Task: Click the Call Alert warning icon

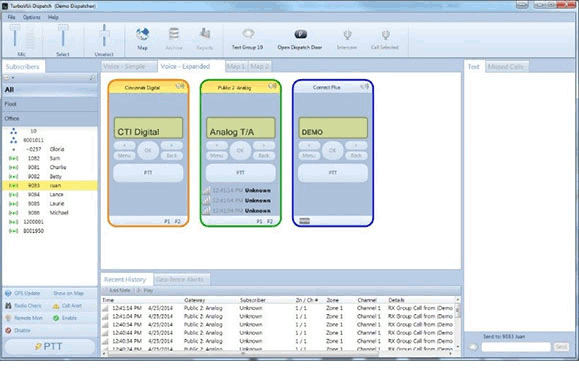Action: (x=56, y=306)
